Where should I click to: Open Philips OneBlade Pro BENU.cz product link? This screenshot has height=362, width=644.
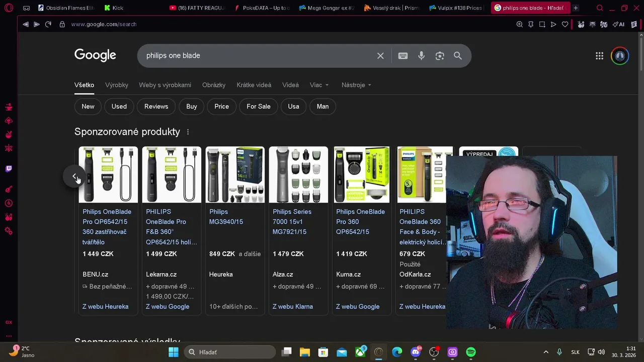click(x=107, y=227)
